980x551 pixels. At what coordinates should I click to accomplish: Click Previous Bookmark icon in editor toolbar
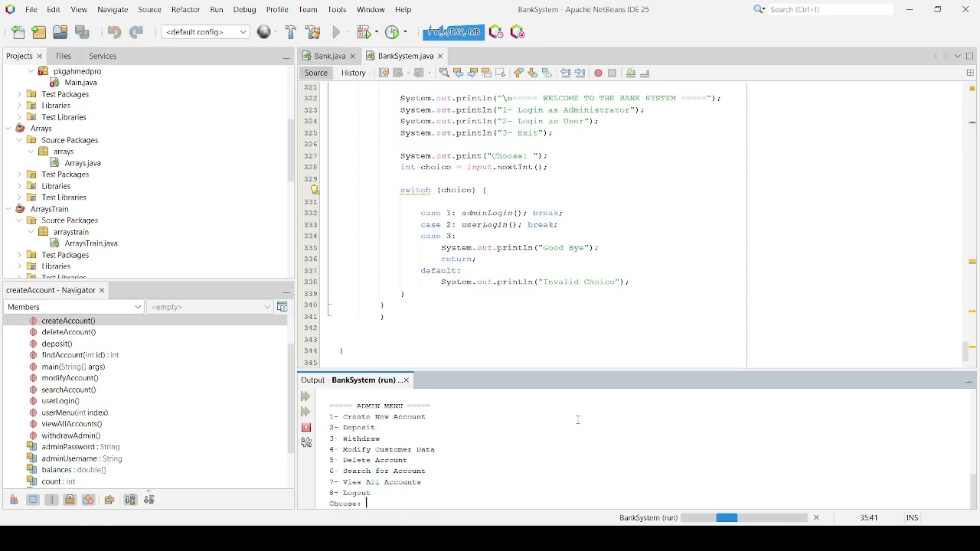[x=519, y=73]
